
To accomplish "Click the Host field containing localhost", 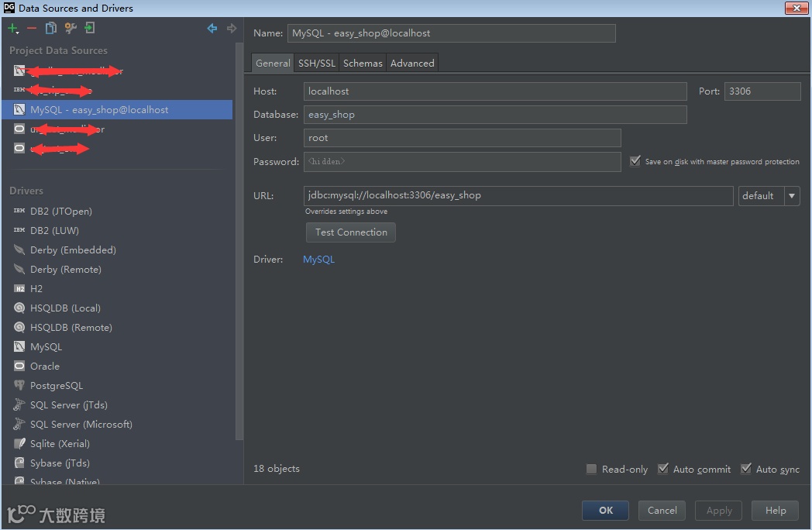I will pyautogui.click(x=495, y=91).
